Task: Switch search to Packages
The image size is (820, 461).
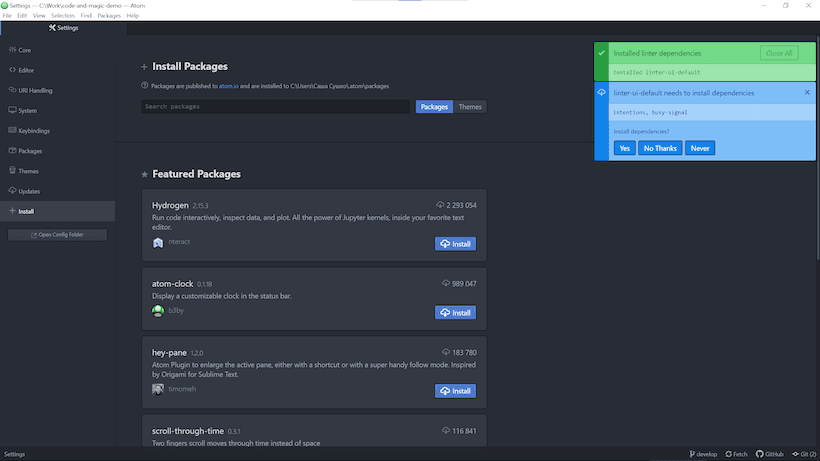Action: click(434, 107)
